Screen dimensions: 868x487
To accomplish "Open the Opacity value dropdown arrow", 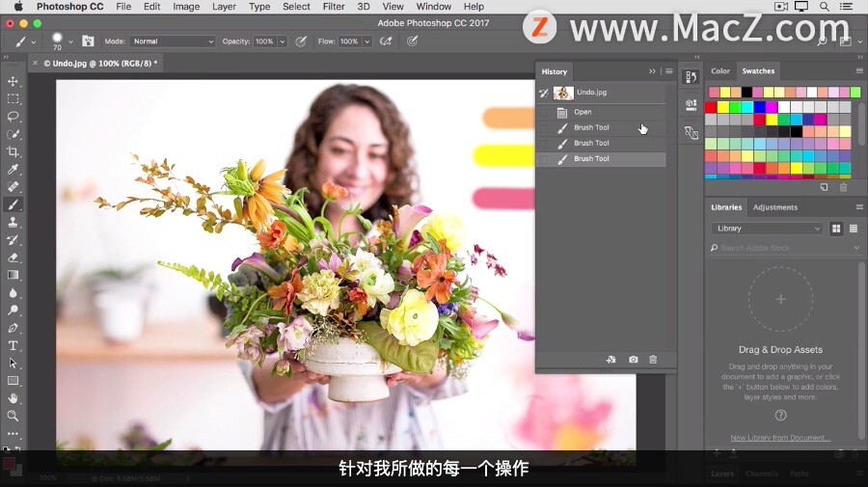I will point(283,41).
